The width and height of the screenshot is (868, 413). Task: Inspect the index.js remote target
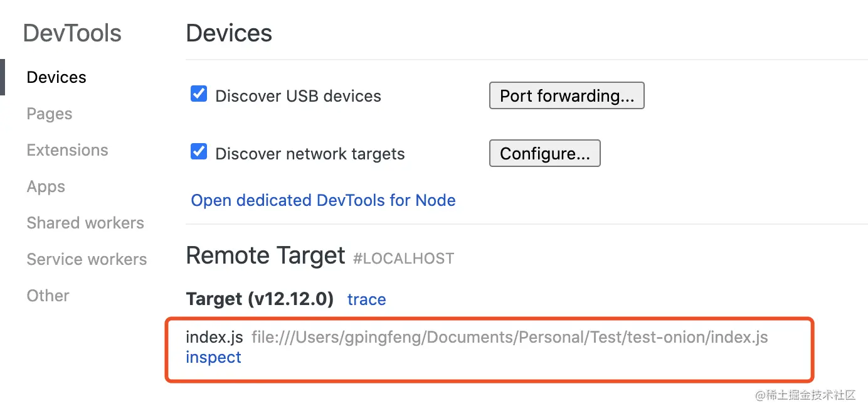coord(213,357)
